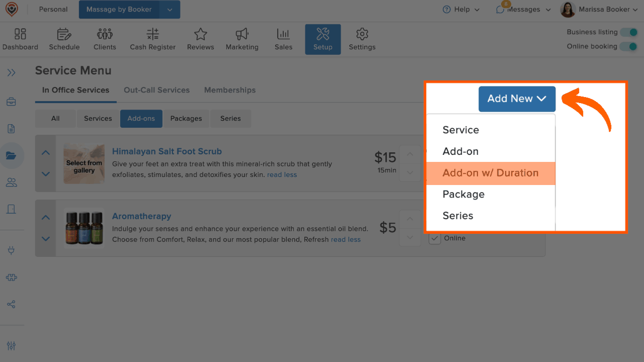Viewport: 644px width, 362px height.
Task: Uncheck the Online checkbox for Aromatherapy
Action: (435, 238)
